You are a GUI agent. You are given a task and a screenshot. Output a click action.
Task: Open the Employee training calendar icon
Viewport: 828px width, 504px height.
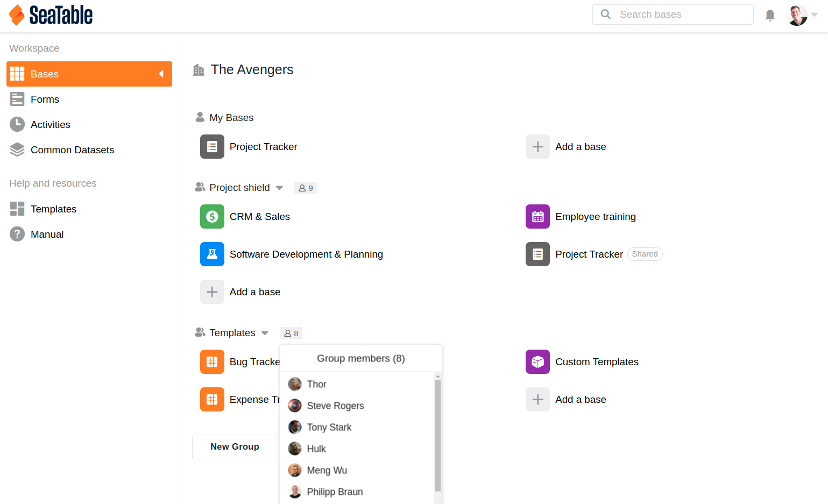tap(537, 216)
